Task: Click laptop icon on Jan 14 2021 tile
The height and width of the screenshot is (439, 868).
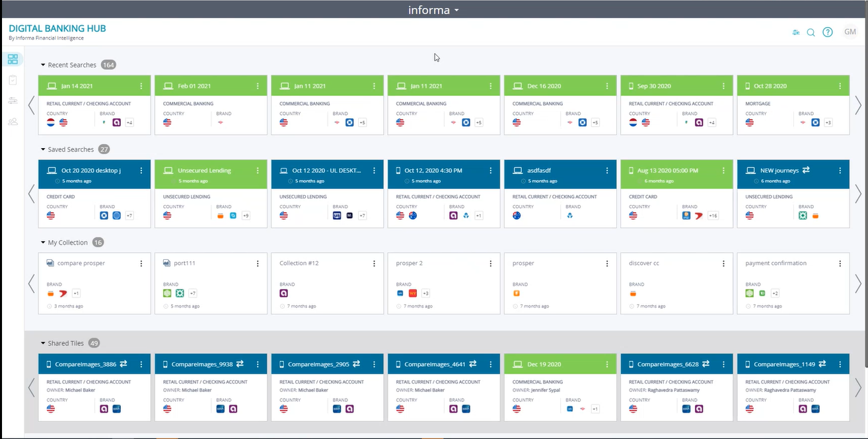Action: click(52, 86)
